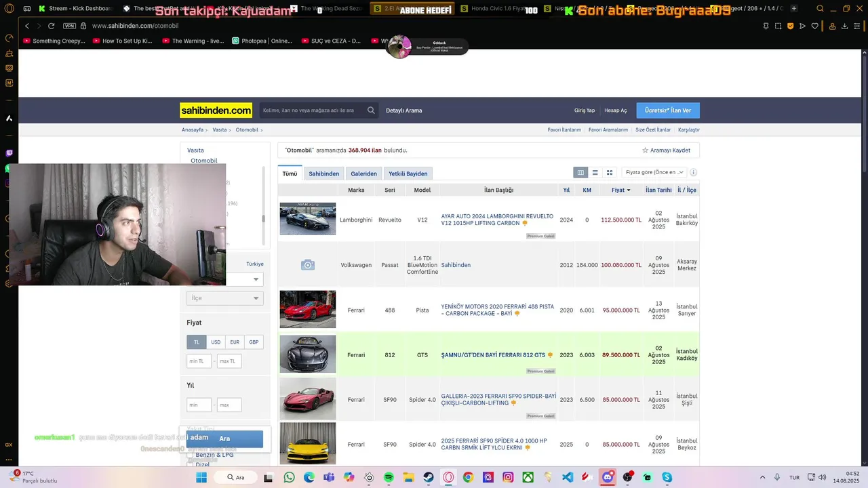The image size is (868, 488).
Task: Open Visual Studio Code from taskbar
Action: click(568, 477)
